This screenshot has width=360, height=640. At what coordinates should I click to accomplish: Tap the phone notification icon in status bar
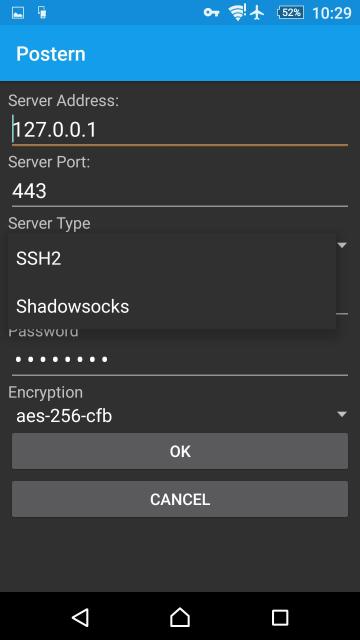pyautogui.click(x=42, y=13)
